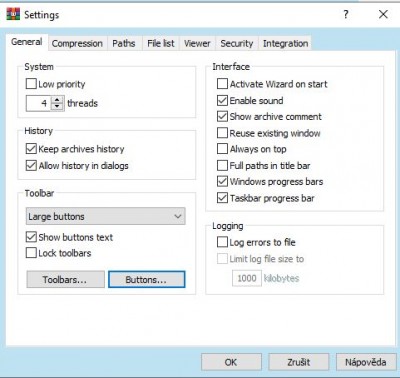The height and width of the screenshot is (378, 400).
Task: Click the WinRAR icon in title bar
Action: [13, 14]
